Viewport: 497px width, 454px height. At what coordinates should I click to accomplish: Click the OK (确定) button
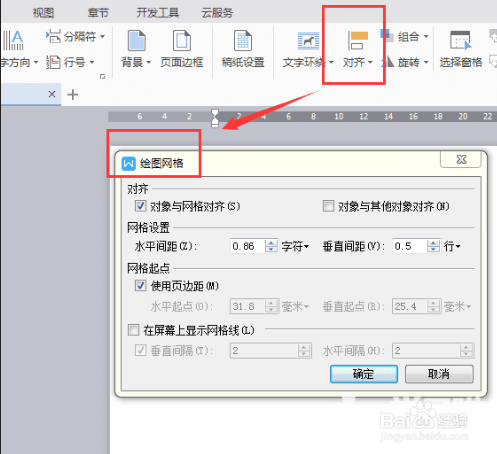click(x=364, y=374)
